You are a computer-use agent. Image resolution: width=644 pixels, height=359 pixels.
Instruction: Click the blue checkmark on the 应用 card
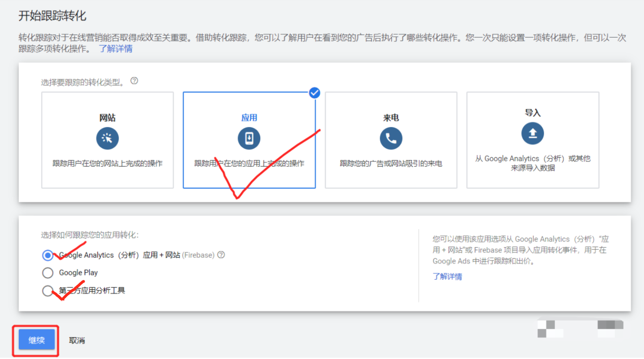point(314,93)
